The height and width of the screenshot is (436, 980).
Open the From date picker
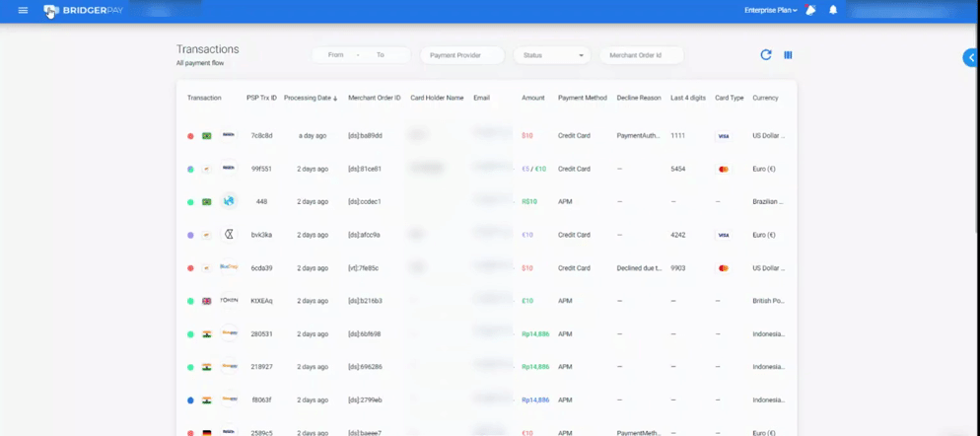[x=335, y=55]
